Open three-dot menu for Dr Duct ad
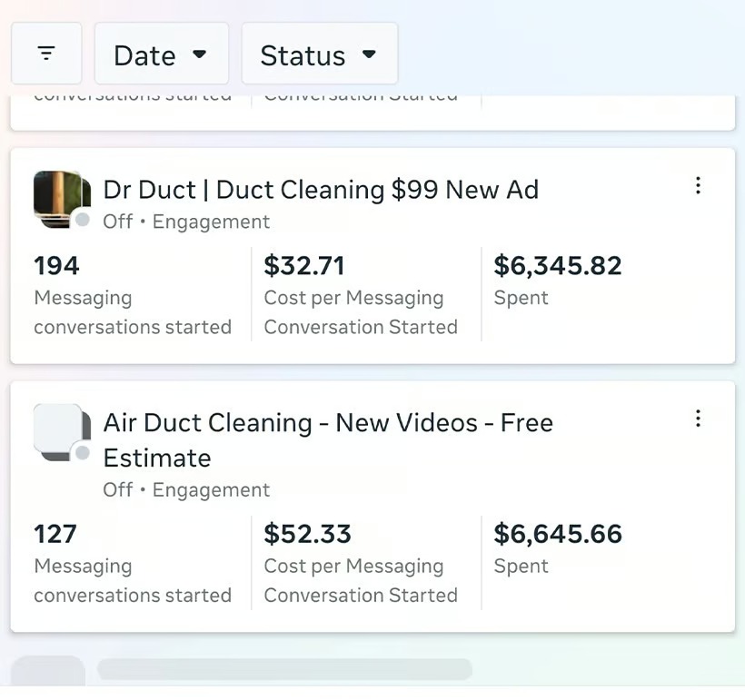This screenshot has width=745, height=700. [698, 186]
